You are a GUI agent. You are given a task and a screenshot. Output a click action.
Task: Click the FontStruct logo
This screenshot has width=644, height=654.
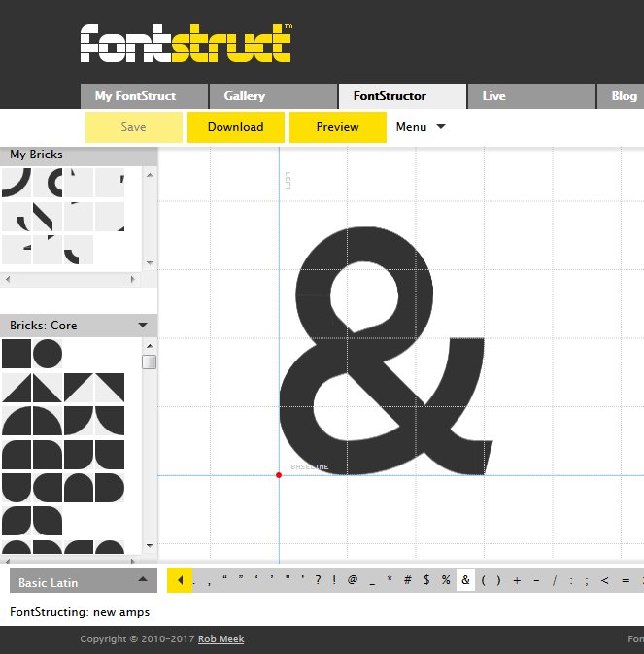pos(186,44)
